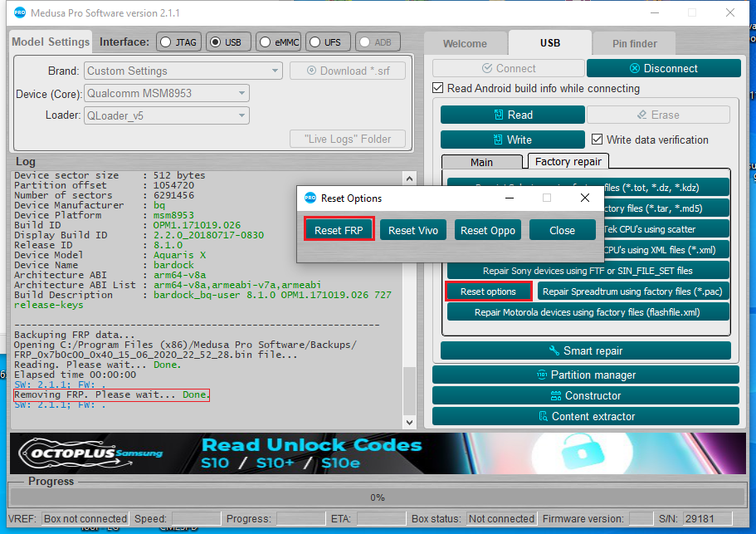
Task: Click the Disconnect button X icon
Action: click(635, 68)
